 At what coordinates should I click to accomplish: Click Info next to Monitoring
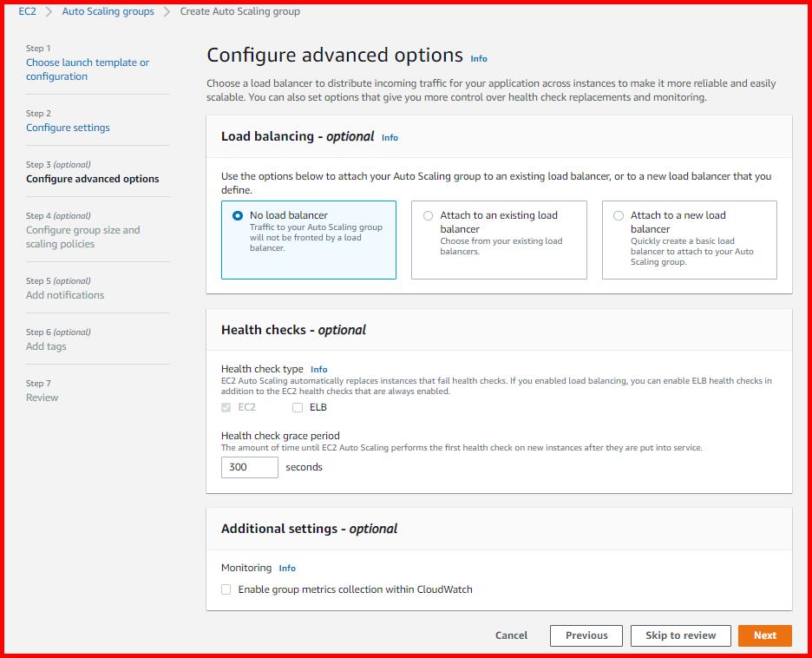(286, 568)
